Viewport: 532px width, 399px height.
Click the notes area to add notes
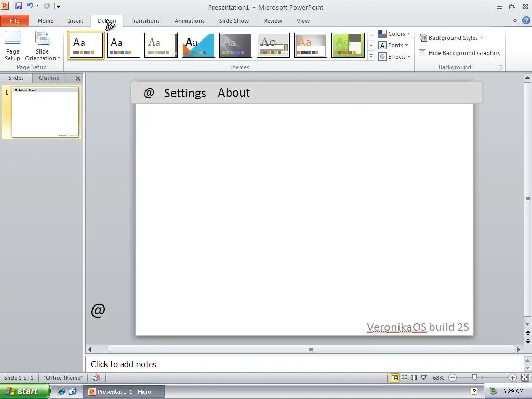pyautogui.click(x=304, y=364)
